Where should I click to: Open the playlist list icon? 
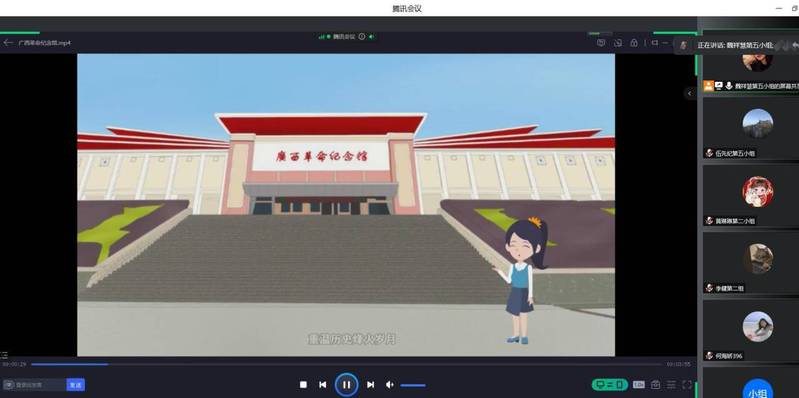(x=672, y=385)
